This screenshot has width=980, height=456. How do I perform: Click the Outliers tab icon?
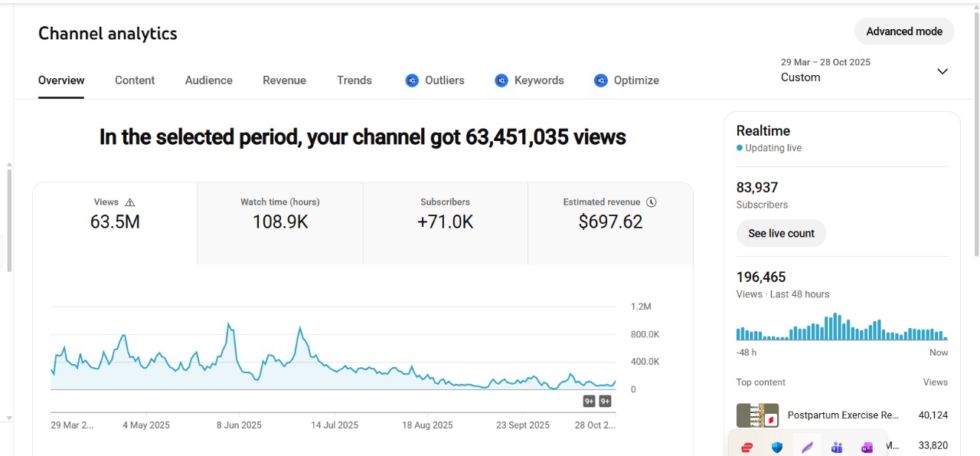tap(412, 80)
